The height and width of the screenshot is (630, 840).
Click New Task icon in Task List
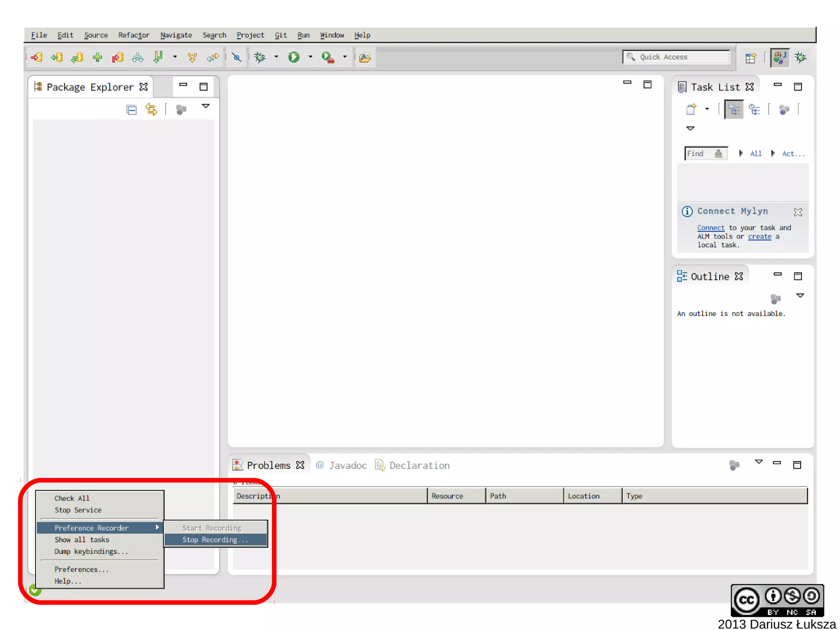pyautogui.click(x=692, y=109)
